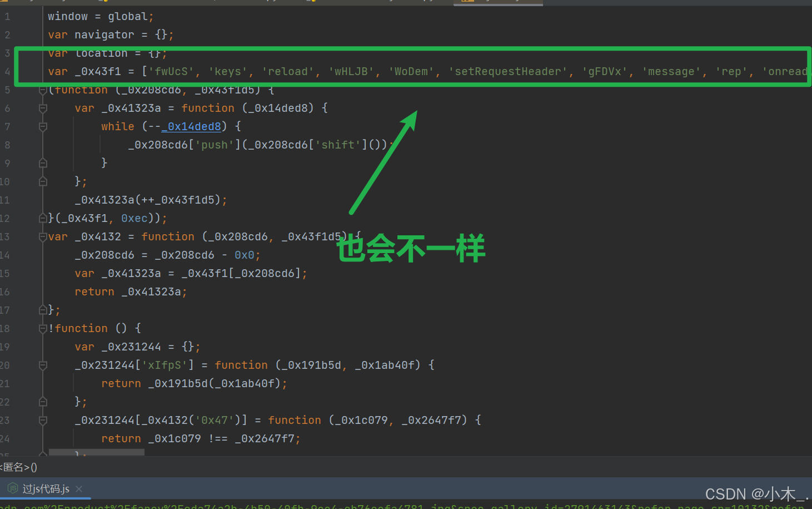
Task: Click the _0x4132 variable name on line 13
Action: click(98, 237)
